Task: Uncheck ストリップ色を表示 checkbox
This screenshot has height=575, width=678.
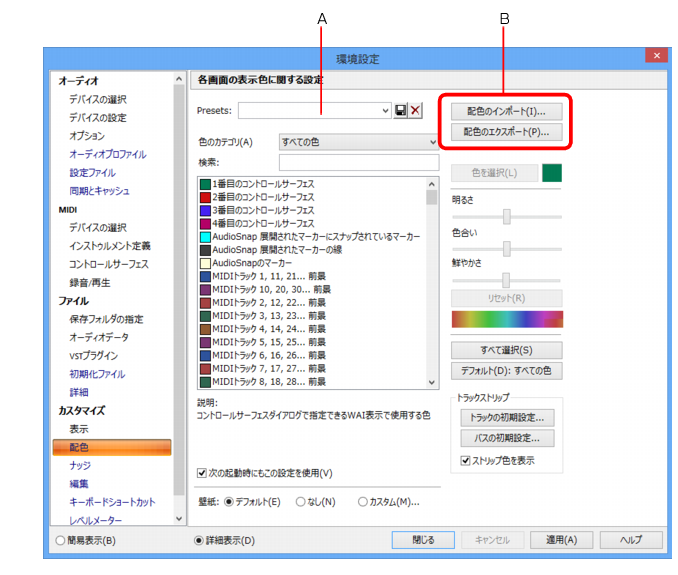Action: [465, 460]
